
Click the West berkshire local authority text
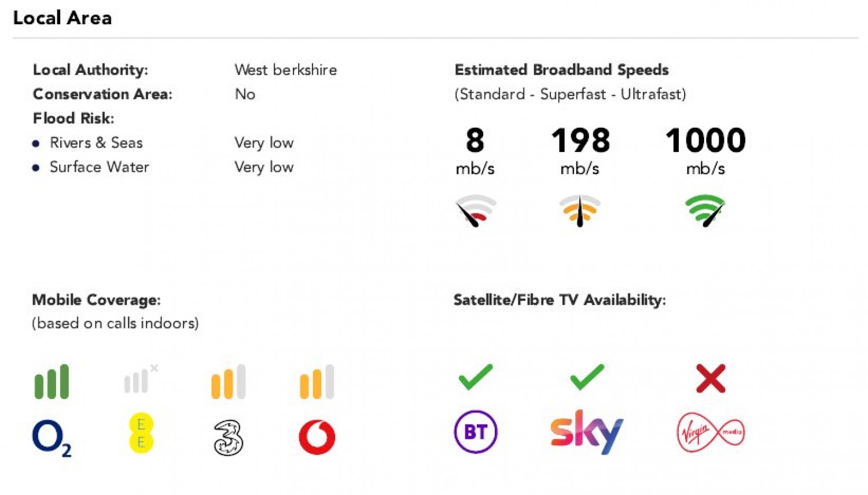coord(285,70)
